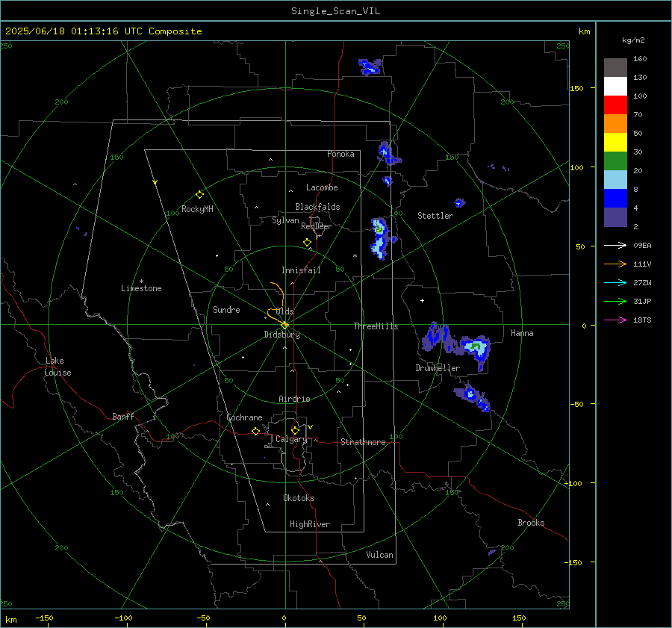Click the Lacombe label
The image size is (672, 628).
pos(322,187)
